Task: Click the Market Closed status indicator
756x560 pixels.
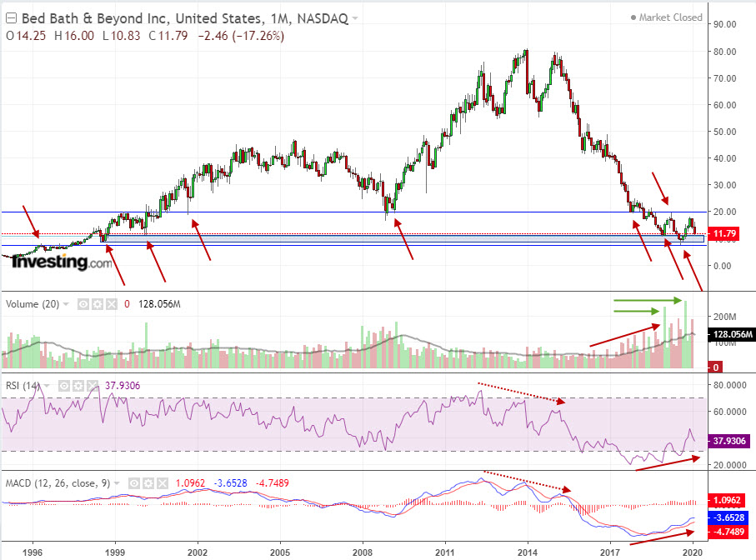Action: point(666,17)
